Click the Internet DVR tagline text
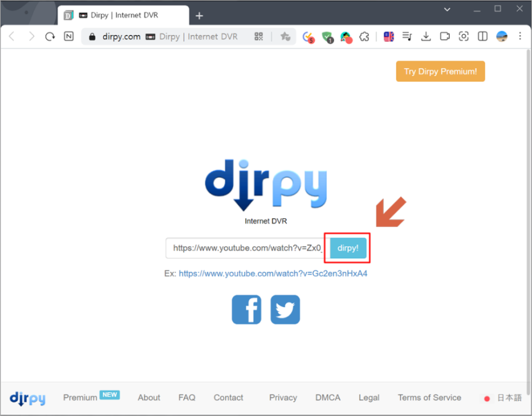The image size is (532, 416). pyautogui.click(x=266, y=221)
